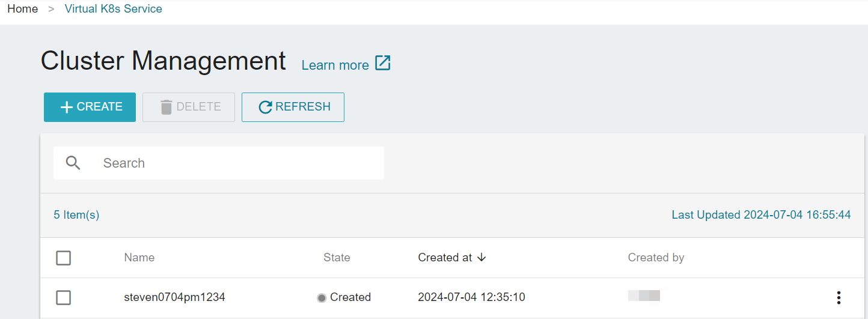Screen dimensions: 868x319
Task: Sort by the State column header
Action: click(337, 257)
